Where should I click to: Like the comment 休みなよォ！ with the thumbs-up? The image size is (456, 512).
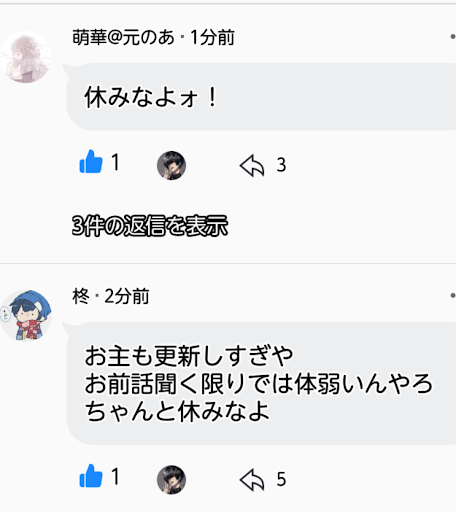coord(91,162)
